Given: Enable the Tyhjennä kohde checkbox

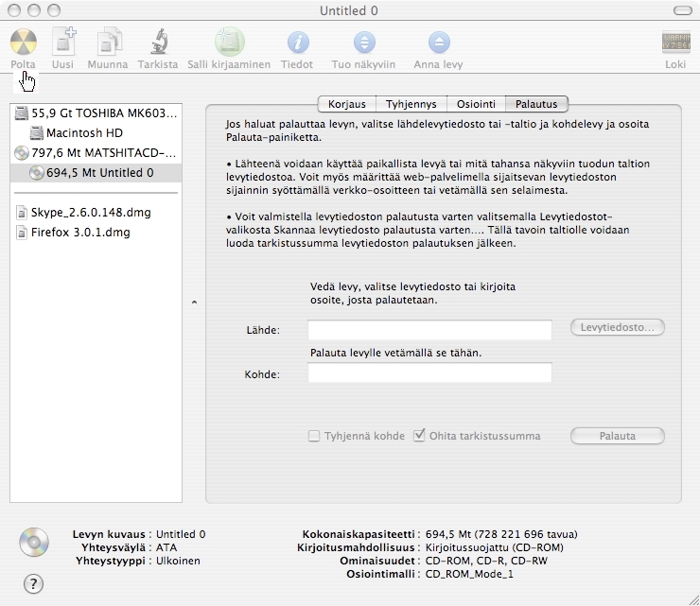Looking at the screenshot, I should point(314,436).
